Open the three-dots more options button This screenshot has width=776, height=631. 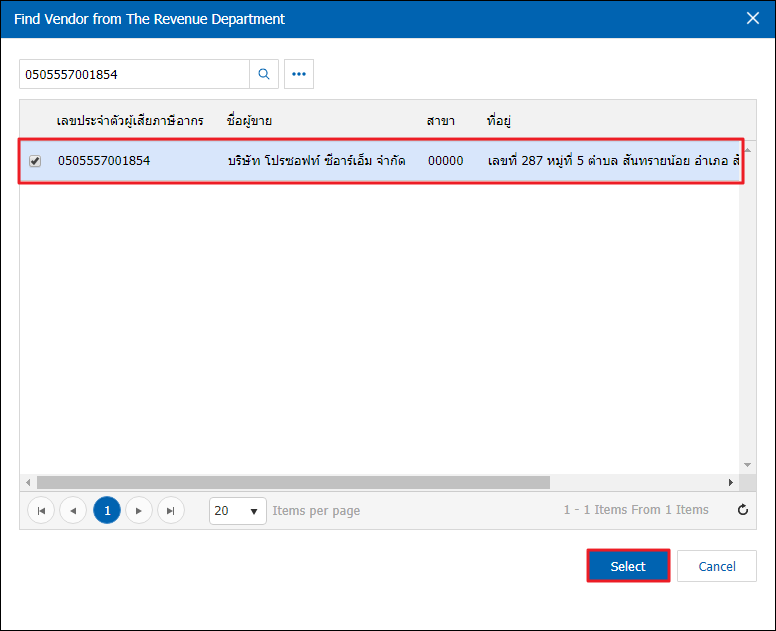pyautogui.click(x=299, y=74)
